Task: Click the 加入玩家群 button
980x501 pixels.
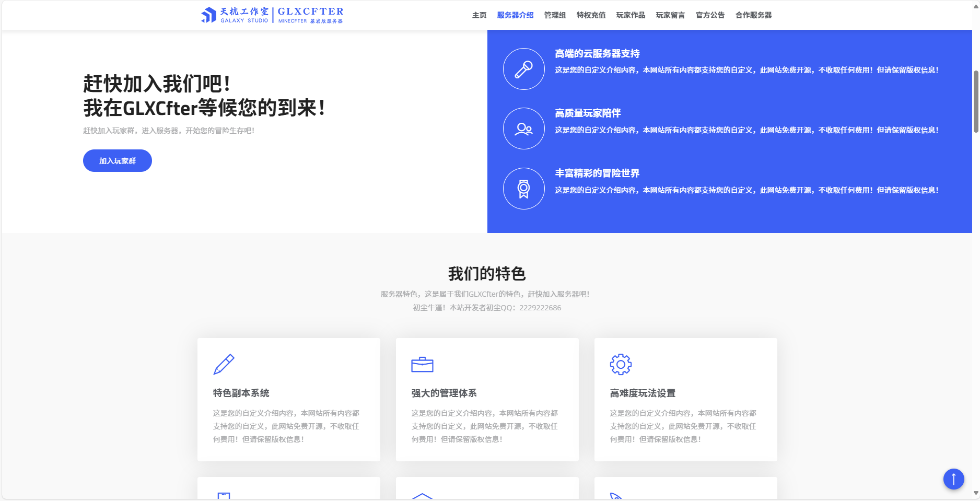Action: point(118,161)
